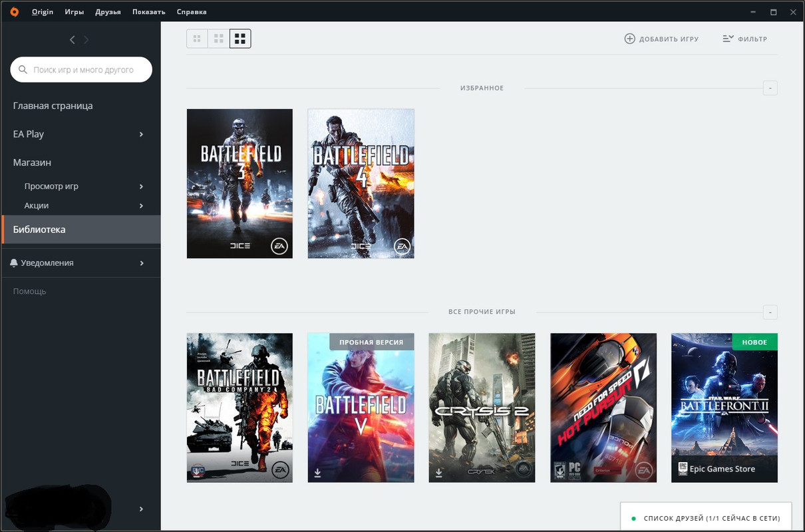
Task: Expand Просмотр игр submenu arrow
Action: (141, 187)
